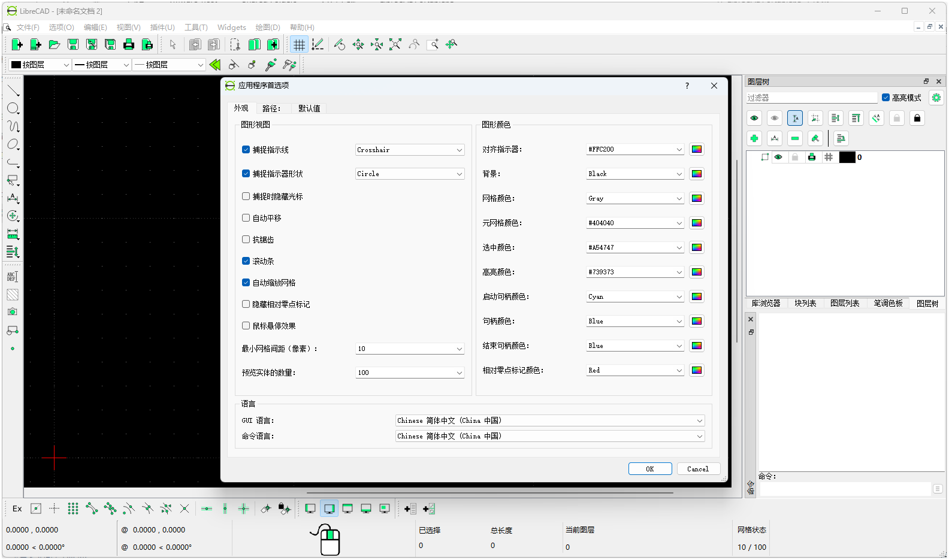Screen dimensions: 949x560
Task: Open the 最小网格间距 dropdown showing 10
Action: [x=410, y=349]
